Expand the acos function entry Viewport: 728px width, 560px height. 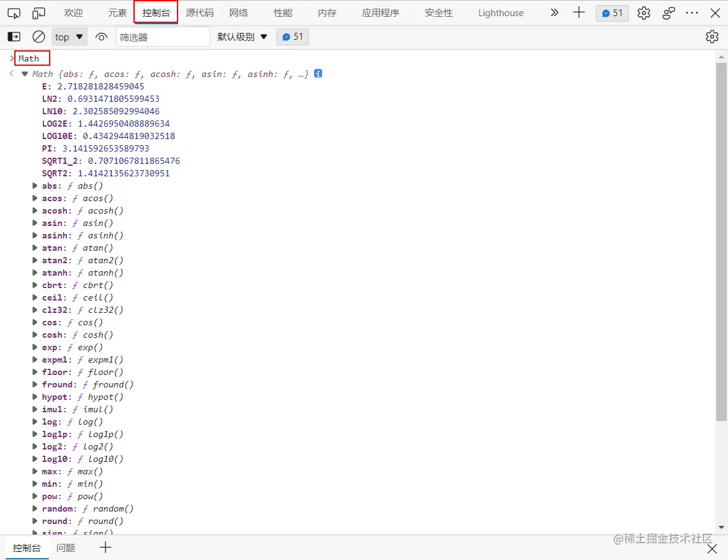pyautogui.click(x=35, y=198)
